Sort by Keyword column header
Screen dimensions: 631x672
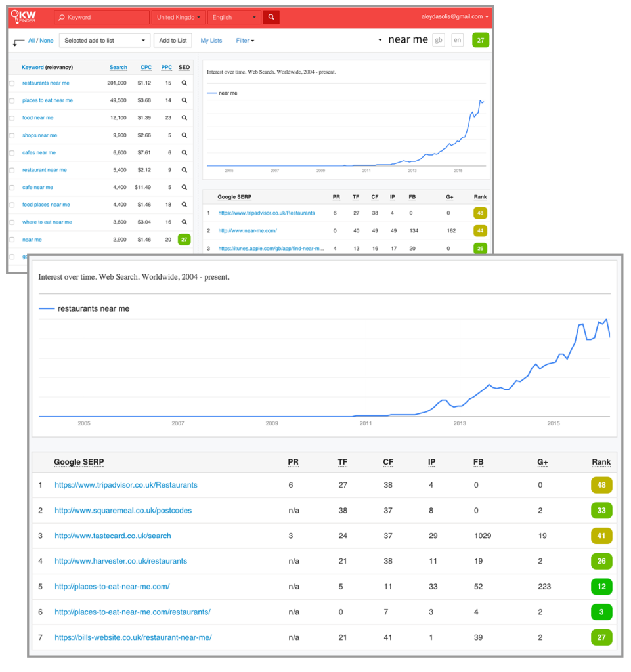tap(47, 68)
